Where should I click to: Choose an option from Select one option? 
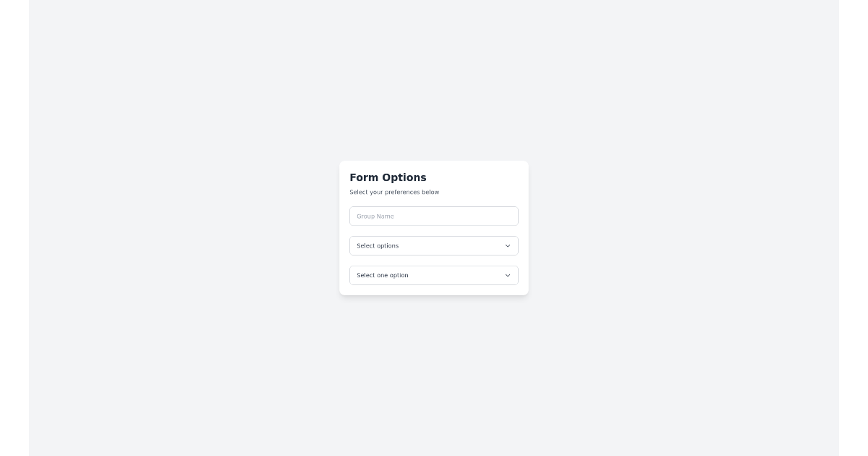(x=433, y=275)
